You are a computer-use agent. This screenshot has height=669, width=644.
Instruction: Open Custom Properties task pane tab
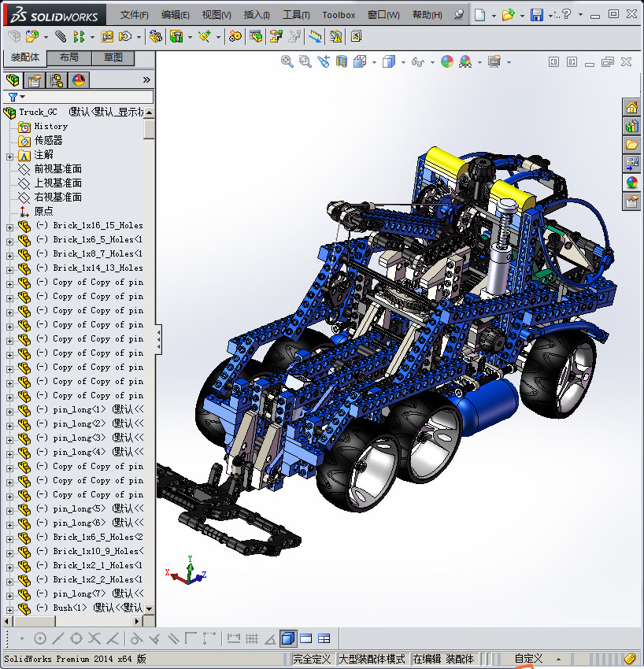(631, 201)
